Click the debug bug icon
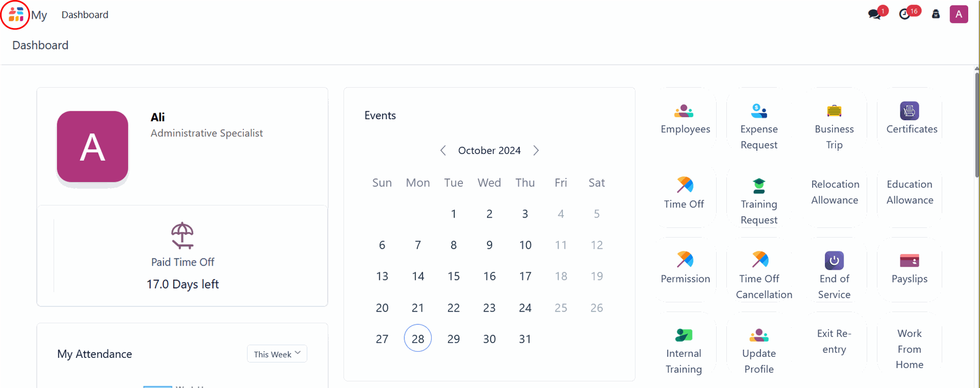This screenshot has width=980, height=388. pyautogui.click(x=936, y=14)
